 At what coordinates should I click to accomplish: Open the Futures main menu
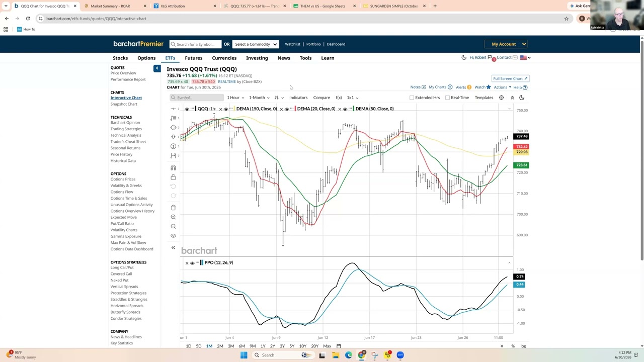193,58
